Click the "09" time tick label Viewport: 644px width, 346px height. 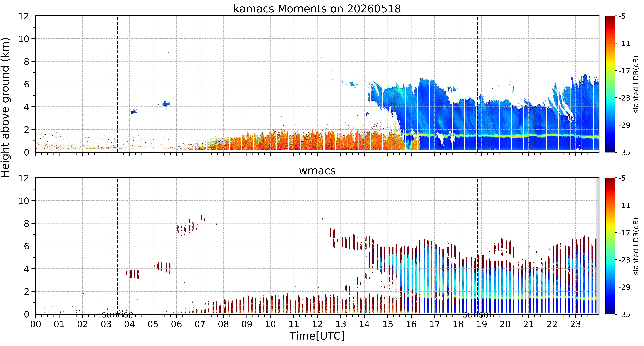[247, 324]
